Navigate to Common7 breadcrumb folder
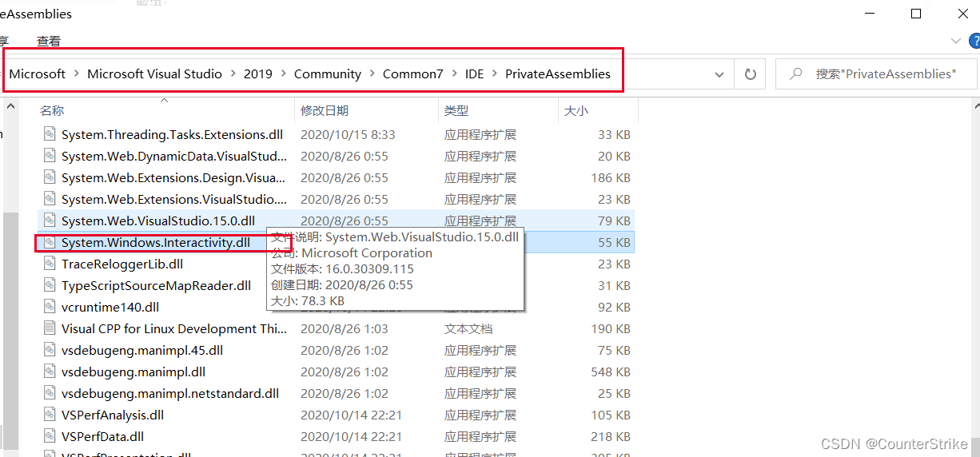This screenshot has width=980, height=457. coord(413,74)
